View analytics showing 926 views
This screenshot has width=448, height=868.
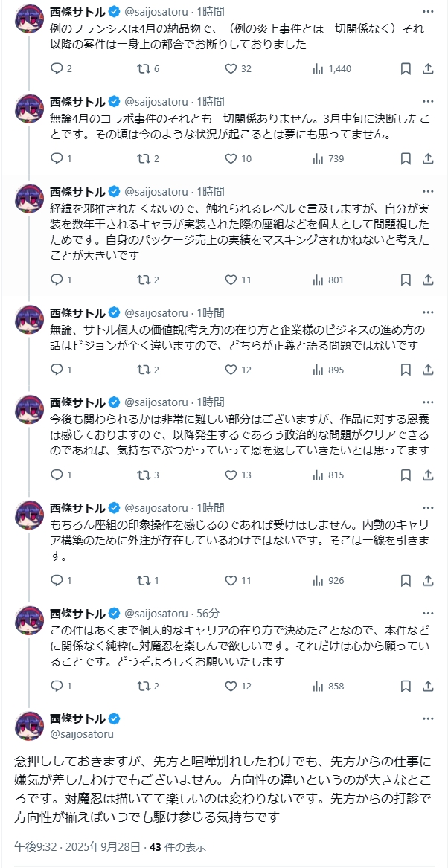pos(318,580)
